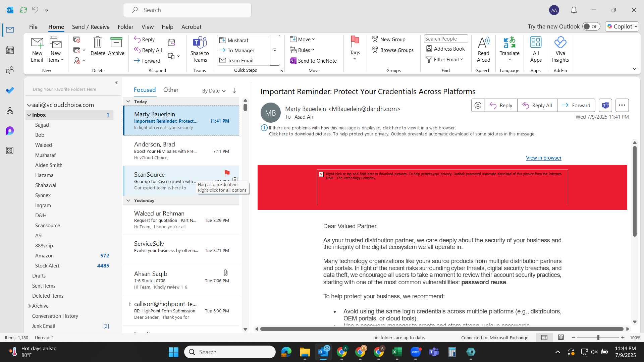Open the Rules dropdown
Viewport: 644px width, 362px height.
[x=302, y=50]
